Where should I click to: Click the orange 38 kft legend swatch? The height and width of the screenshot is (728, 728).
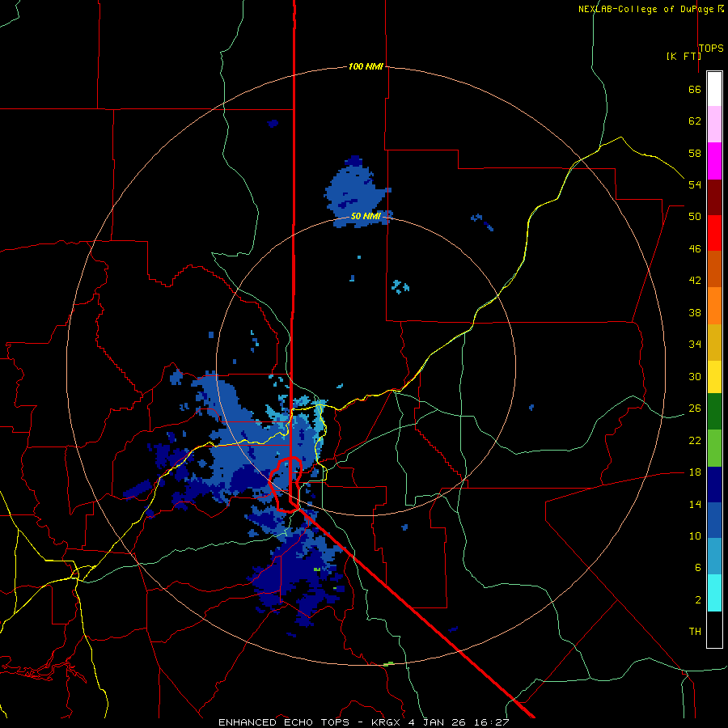point(714,306)
